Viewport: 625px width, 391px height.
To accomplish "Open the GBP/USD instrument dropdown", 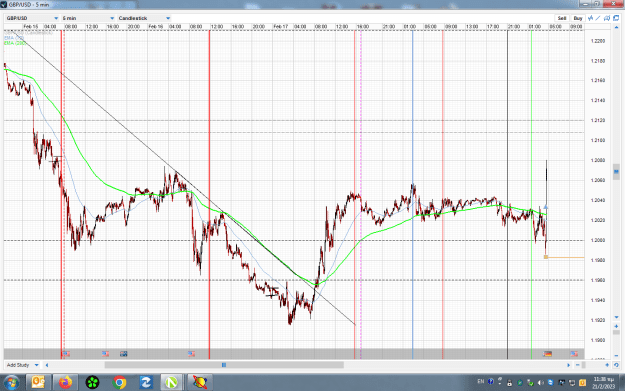I will (32, 18).
